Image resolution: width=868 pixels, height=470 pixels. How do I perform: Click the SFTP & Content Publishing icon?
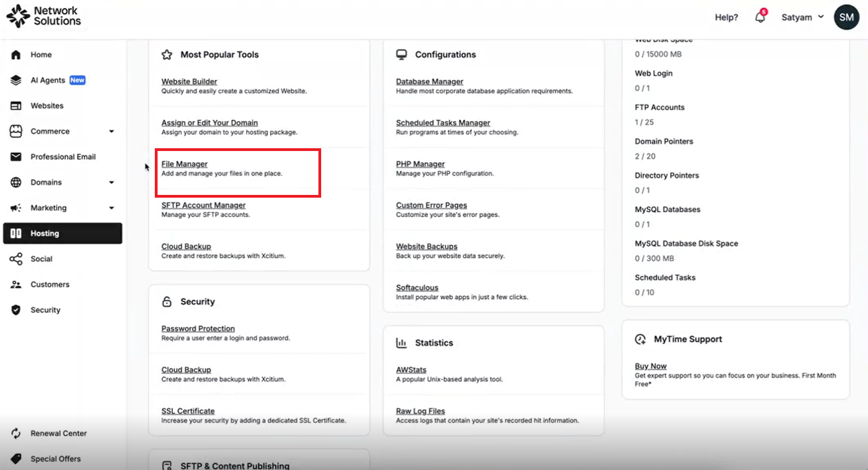167,466
